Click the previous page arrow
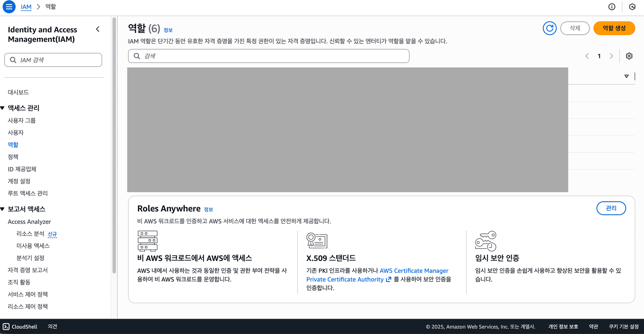This screenshot has width=644, height=334. (x=587, y=56)
